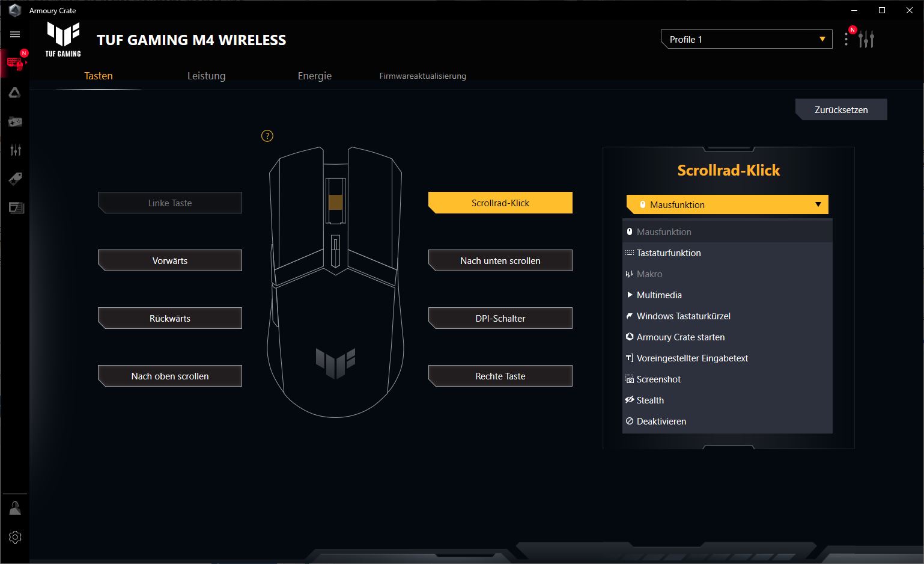Select the Nach unten scrollen button
This screenshot has height=564, width=924.
pos(500,260)
